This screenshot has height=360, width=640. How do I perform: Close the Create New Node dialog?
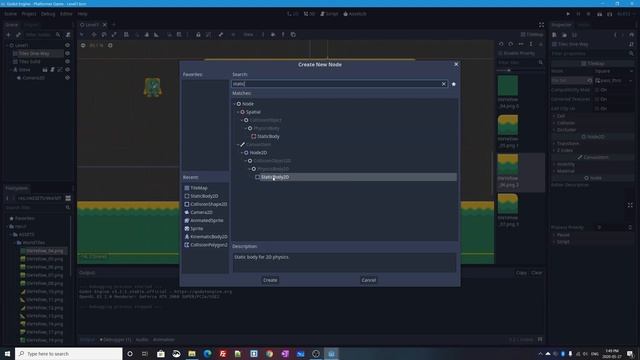(x=456, y=64)
